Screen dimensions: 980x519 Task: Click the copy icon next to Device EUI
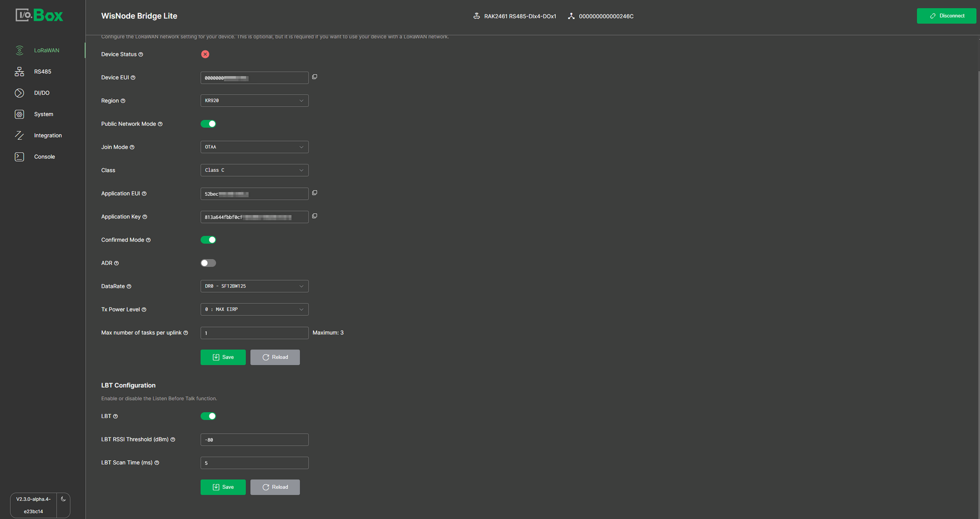(x=314, y=77)
